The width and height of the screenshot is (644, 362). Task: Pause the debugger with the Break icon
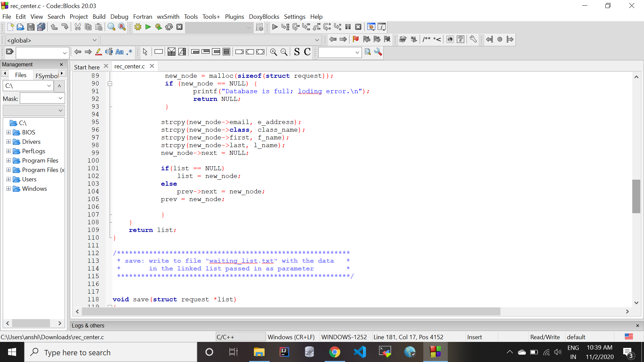click(348, 27)
